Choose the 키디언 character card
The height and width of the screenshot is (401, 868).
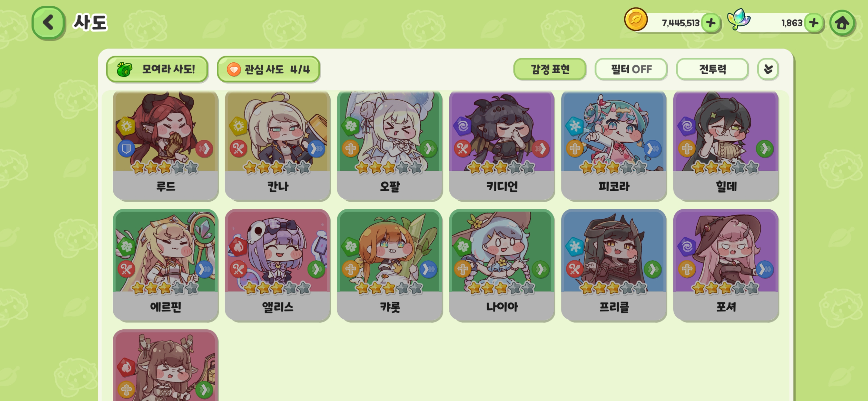coord(502,146)
